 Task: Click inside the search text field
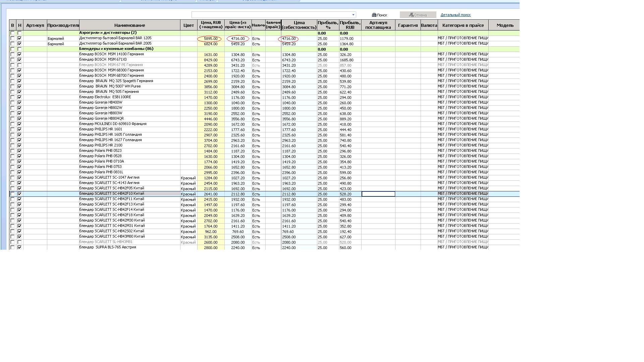pyautogui.click(x=271, y=15)
